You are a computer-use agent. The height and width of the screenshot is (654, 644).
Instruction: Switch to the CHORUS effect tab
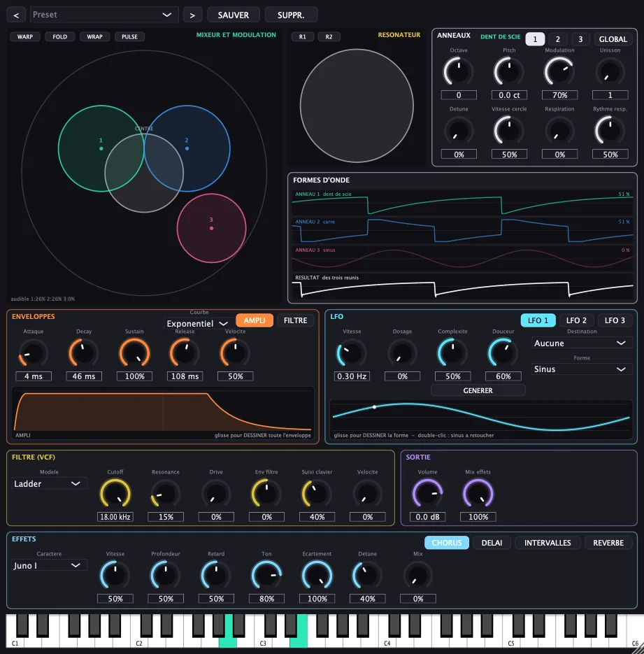pos(447,543)
